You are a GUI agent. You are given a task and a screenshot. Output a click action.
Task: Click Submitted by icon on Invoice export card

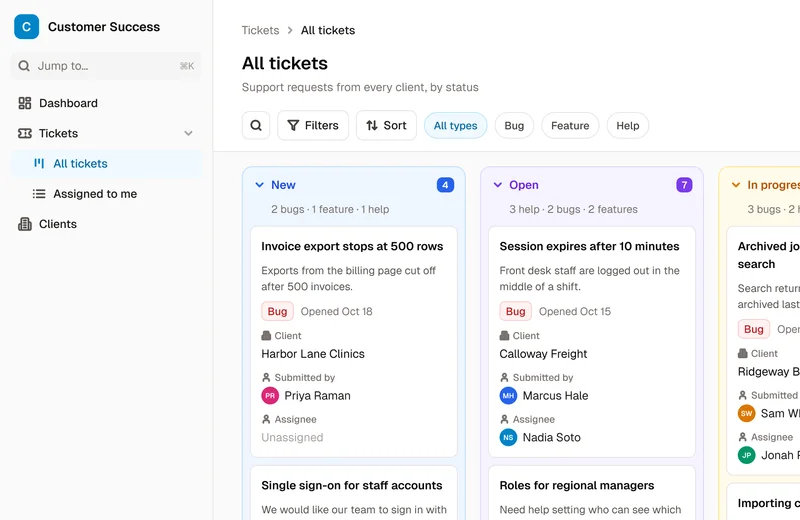266,378
